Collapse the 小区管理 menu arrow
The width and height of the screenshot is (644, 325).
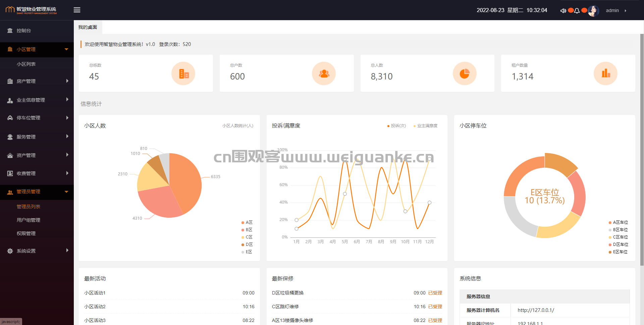[x=66, y=49]
